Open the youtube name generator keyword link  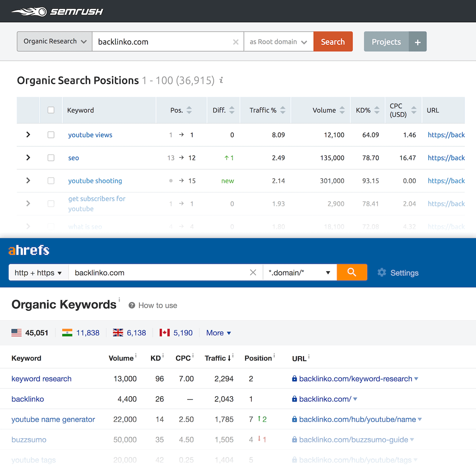click(x=53, y=419)
